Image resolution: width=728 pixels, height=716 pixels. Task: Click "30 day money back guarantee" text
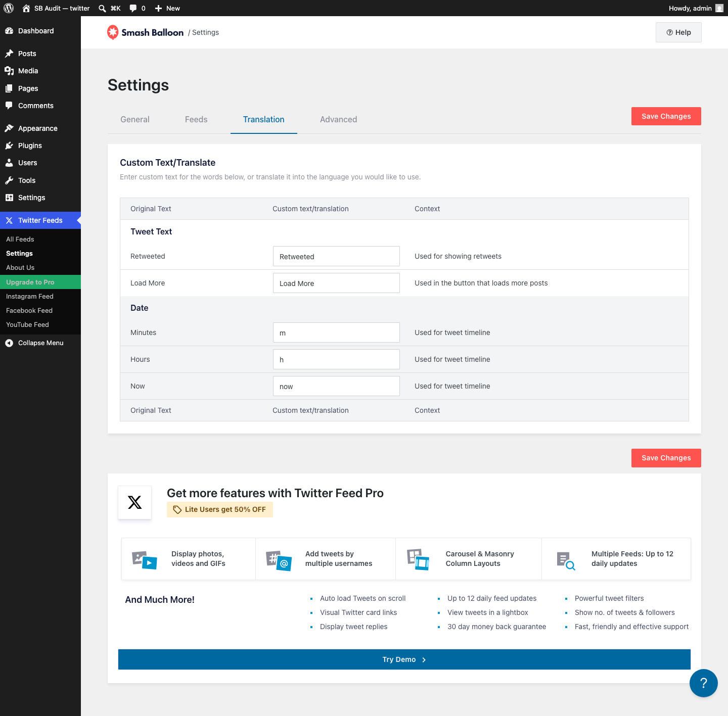tap(497, 627)
